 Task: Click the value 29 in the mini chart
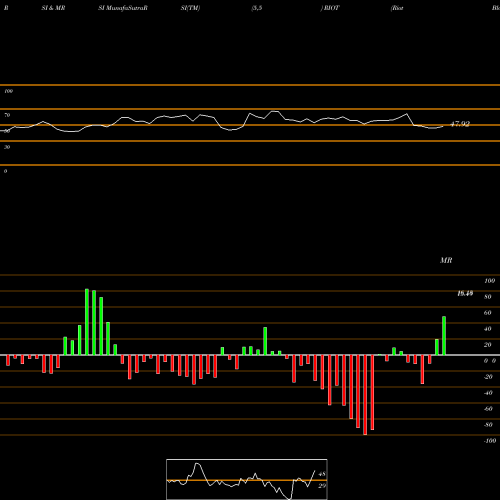(322, 486)
